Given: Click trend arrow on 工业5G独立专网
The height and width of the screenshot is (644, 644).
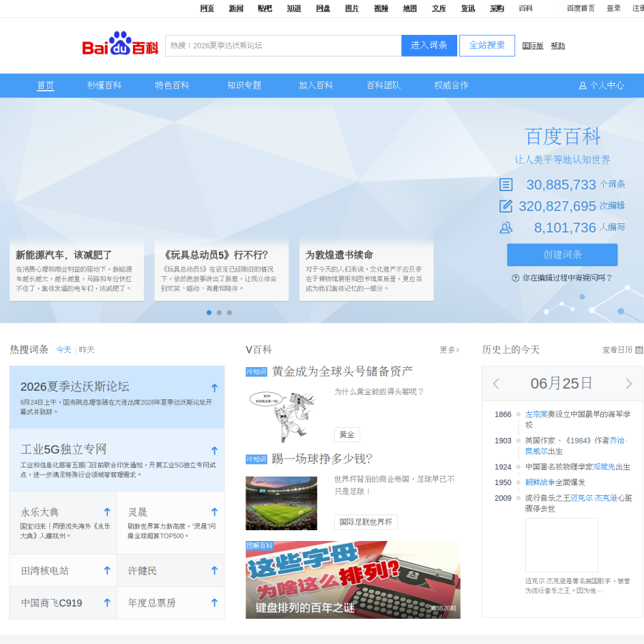Looking at the screenshot, I should click(x=215, y=451).
